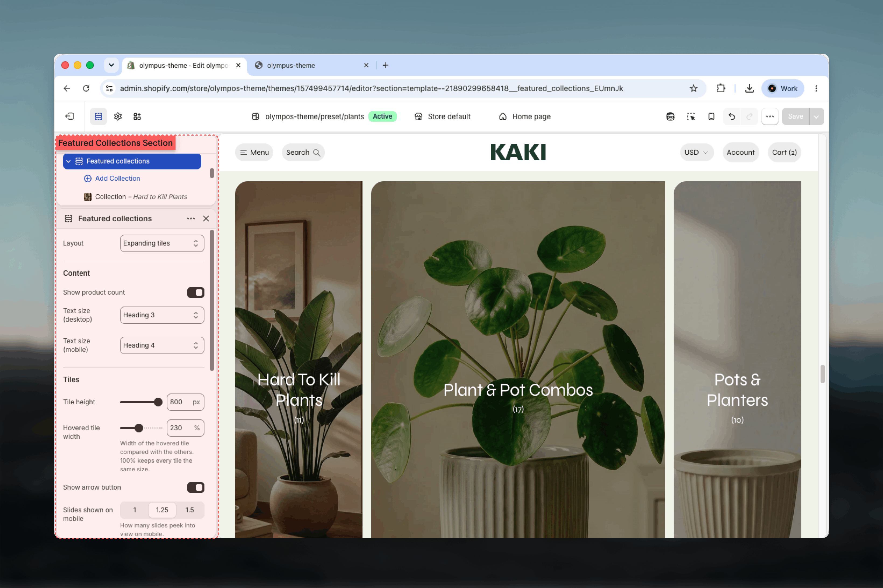Viewport: 883px width, 588px height.
Task: Open Theme settings gear icon
Action: pyautogui.click(x=118, y=116)
